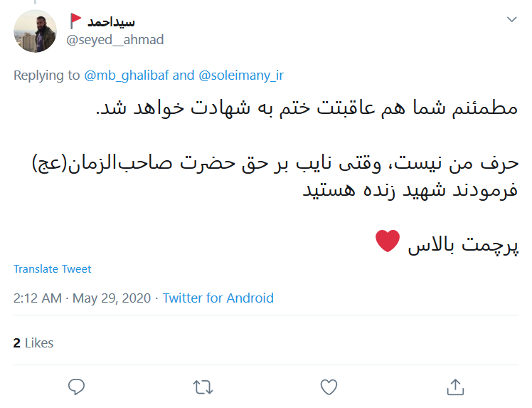Viewport: 532px width, 408px height.
Task: Click the red heart emoji in the tweet
Action: [388, 244]
